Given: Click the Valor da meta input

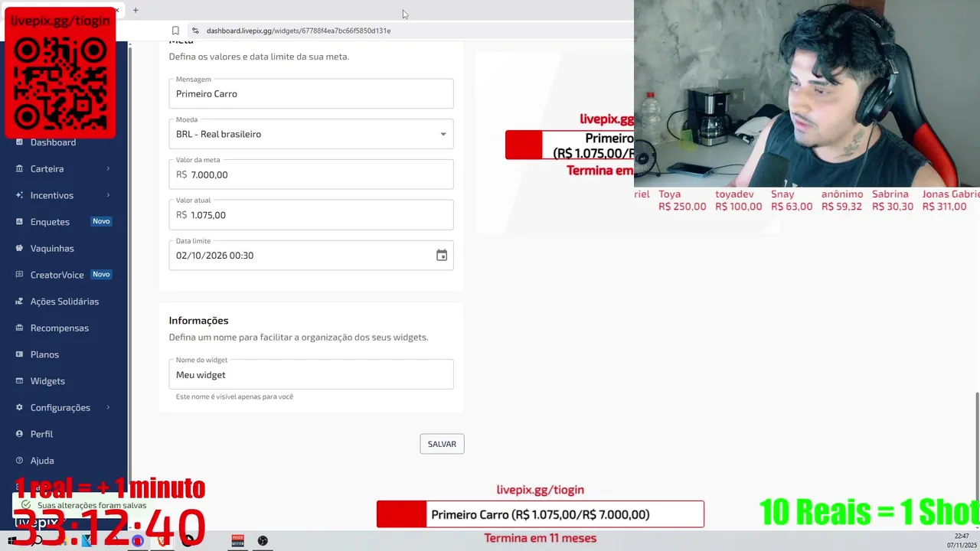Looking at the screenshot, I should click(311, 174).
